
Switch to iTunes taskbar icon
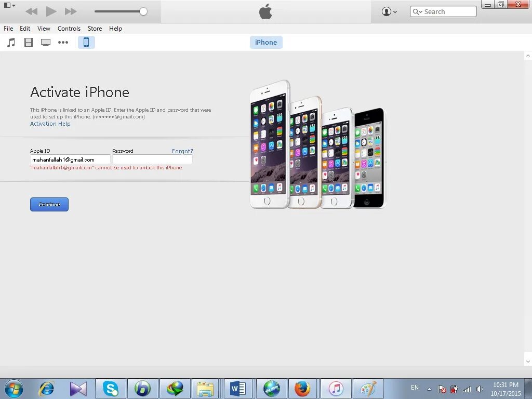pos(336,389)
